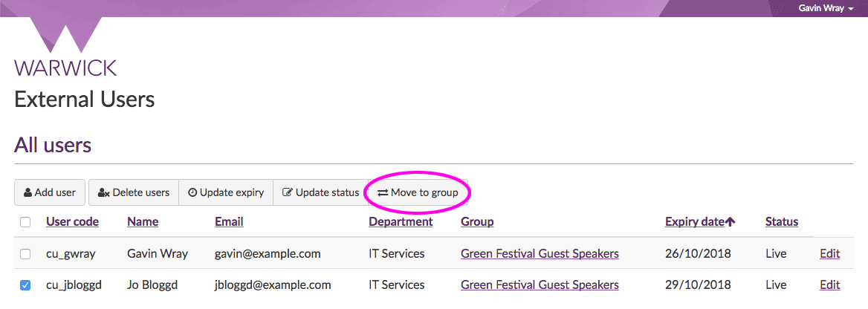This screenshot has width=868, height=309.
Task: Click the arrows icon on Move to group
Action: click(383, 192)
